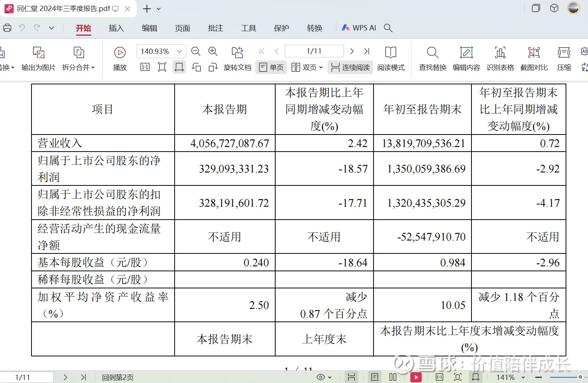Open the 141% zoom dropdown in status bar

click(511, 377)
